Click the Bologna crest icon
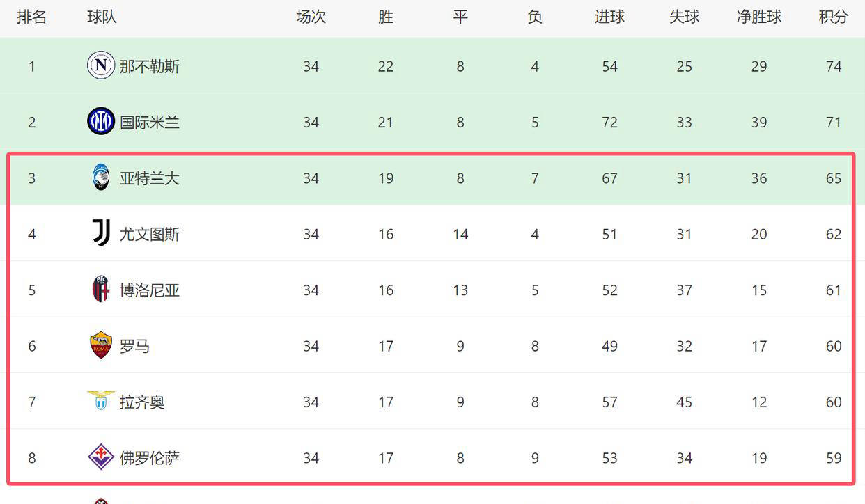865x504 pixels. pos(101,290)
